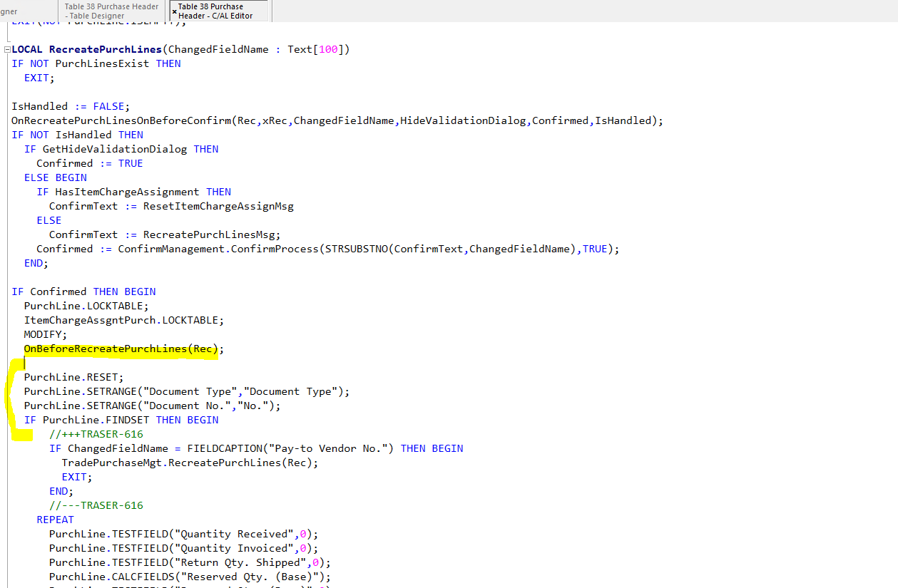Switch to the Table Designer tab
This screenshot has height=588, width=898.
coord(111,11)
